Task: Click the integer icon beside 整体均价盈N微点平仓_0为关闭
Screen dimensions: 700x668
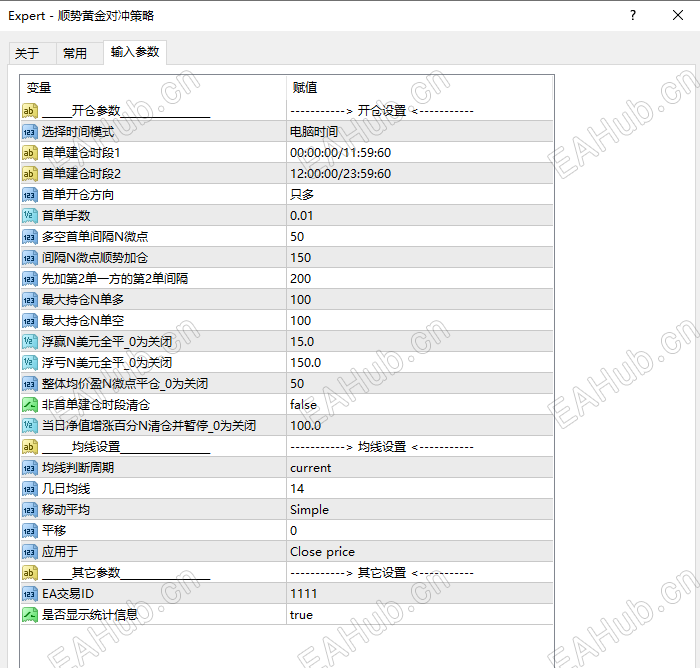Action: (29, 384)
